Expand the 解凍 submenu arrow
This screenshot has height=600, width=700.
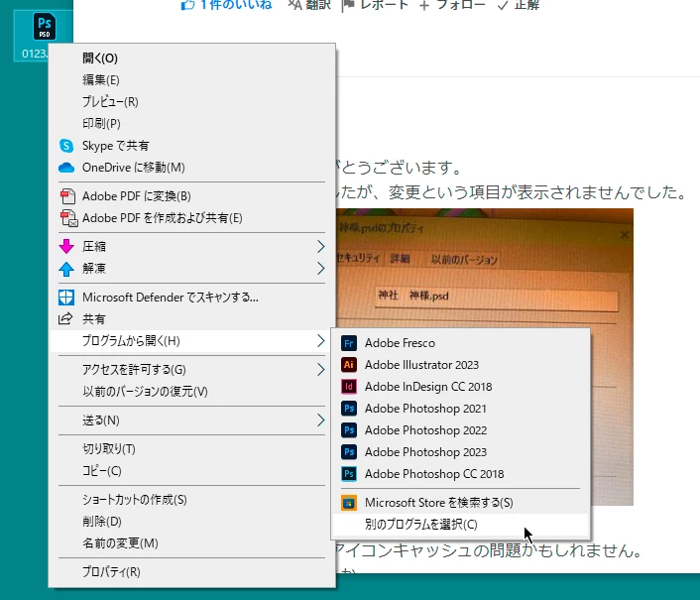pos(320,269)
